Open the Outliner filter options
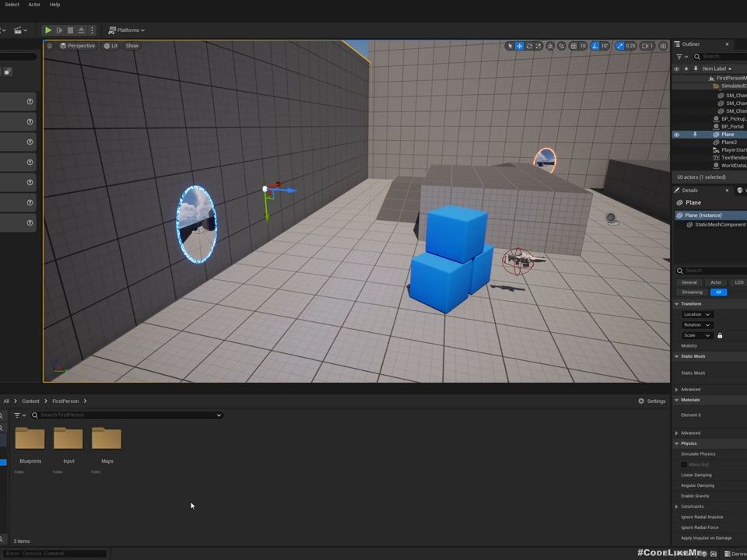The width and height of the screenshot is (747, 560). tap(682, 56)
